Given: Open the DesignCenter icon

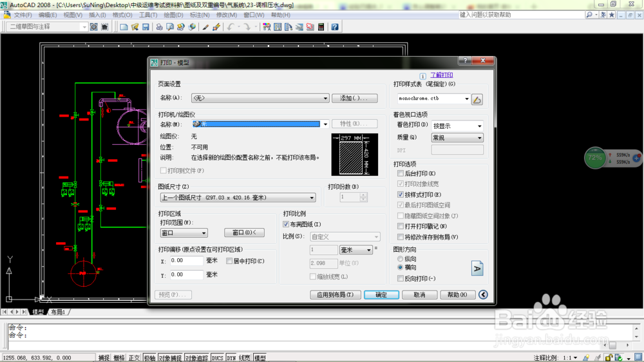Looking at the screenshot, I should tap(278, 27).
